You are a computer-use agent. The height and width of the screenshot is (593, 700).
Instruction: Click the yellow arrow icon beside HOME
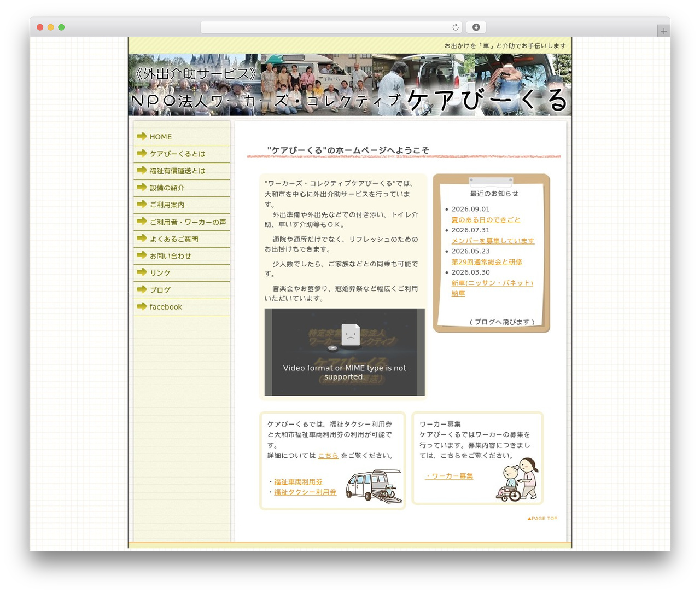(142, 136)
